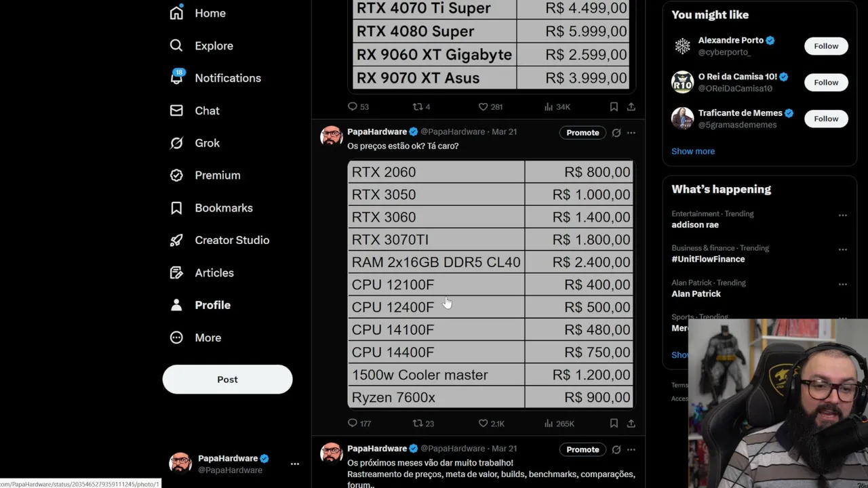The width and height of the screenshot is (868, 488).
Task: Open options for addison rae trend
Action: (842, 215)
